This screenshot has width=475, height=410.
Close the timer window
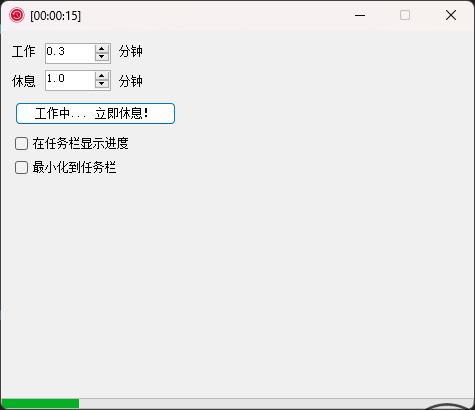(451, 15)
